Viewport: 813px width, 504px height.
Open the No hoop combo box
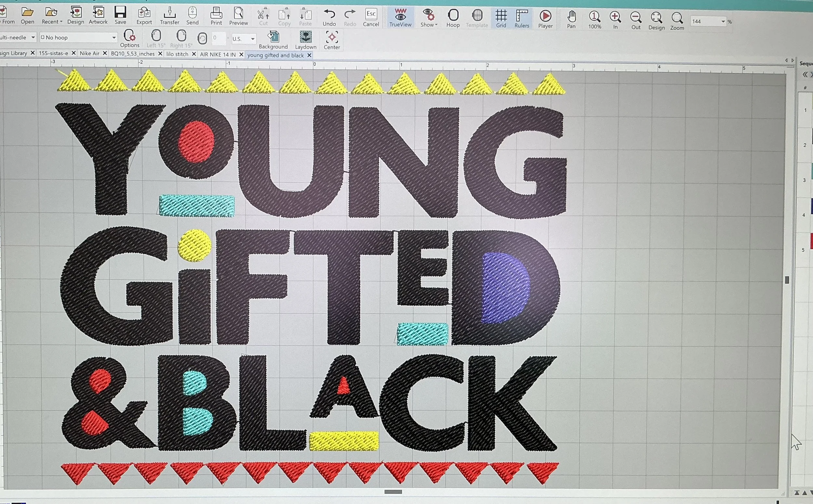pos(78,38)
